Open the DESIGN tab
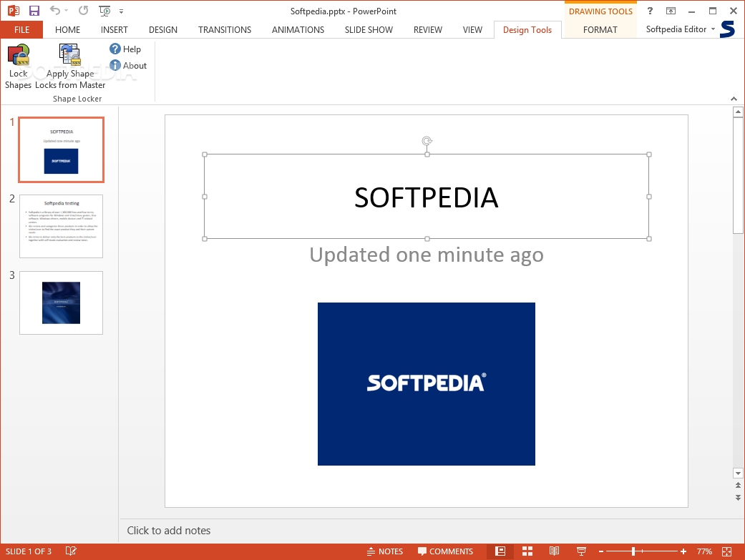Screen dimensions: 745x560 pos(163,29)
